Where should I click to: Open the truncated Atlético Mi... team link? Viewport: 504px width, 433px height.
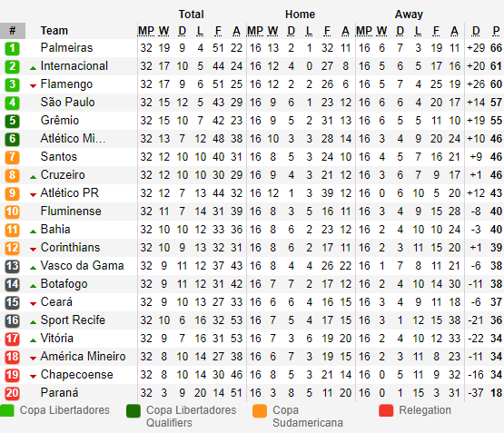point(73,139)
